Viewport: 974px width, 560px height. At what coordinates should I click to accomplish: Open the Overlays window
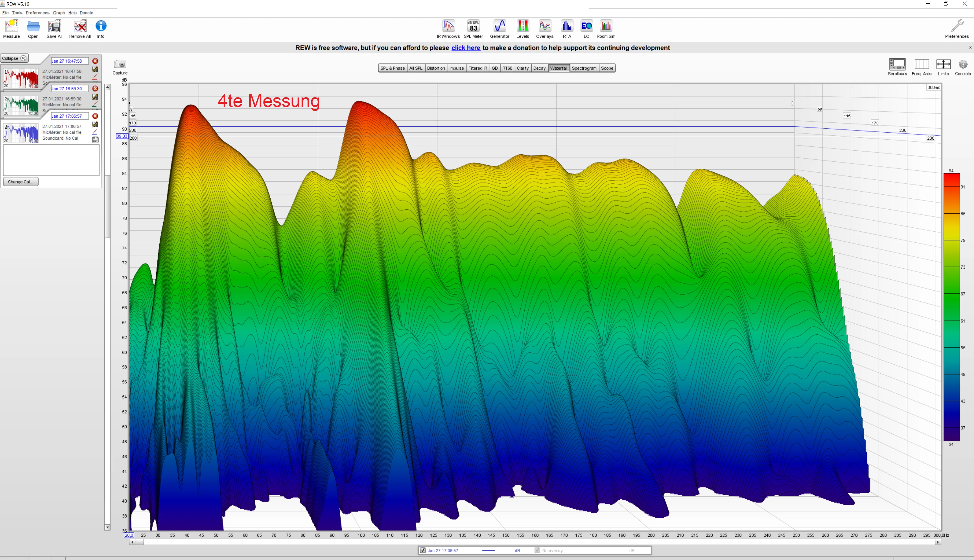coord(545,29)
